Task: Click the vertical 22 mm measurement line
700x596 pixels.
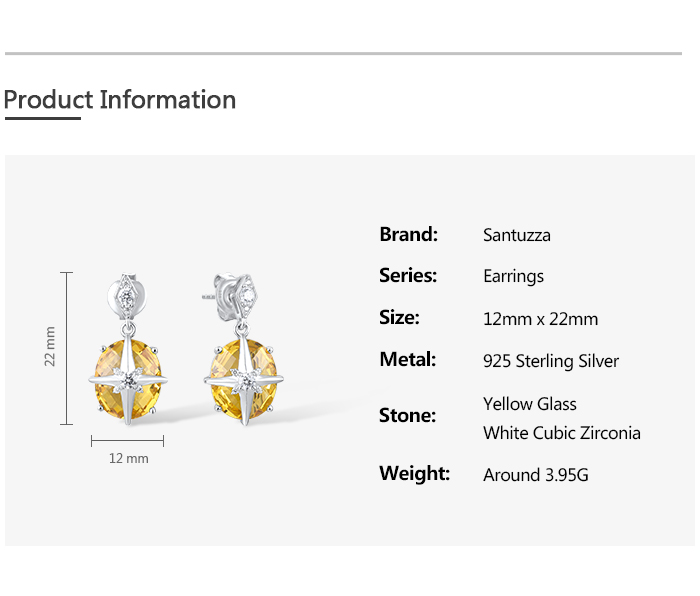Action: (x=67, y=348)
